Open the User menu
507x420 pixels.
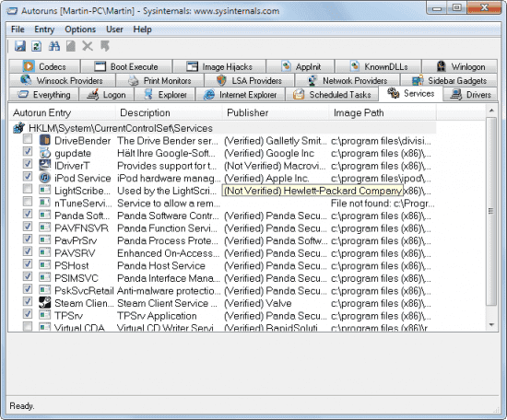[114, 29]
